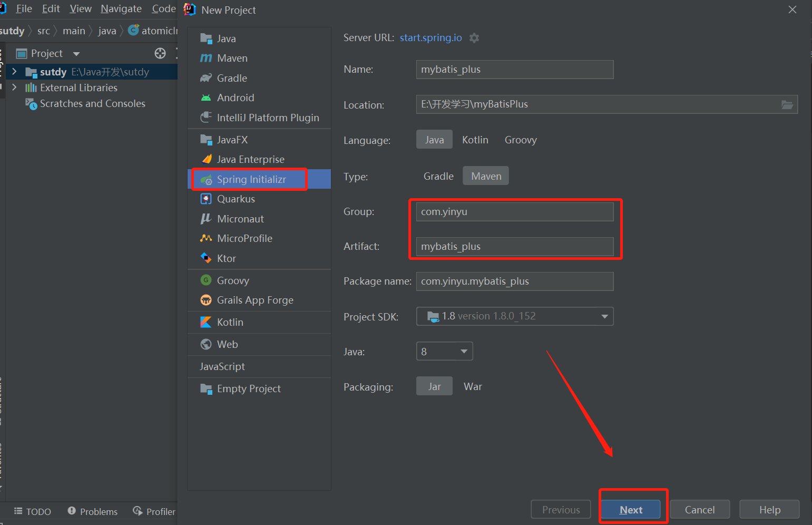Choose Quarkus project generator
Screen dimensions: 812x525
click(259, 199)
